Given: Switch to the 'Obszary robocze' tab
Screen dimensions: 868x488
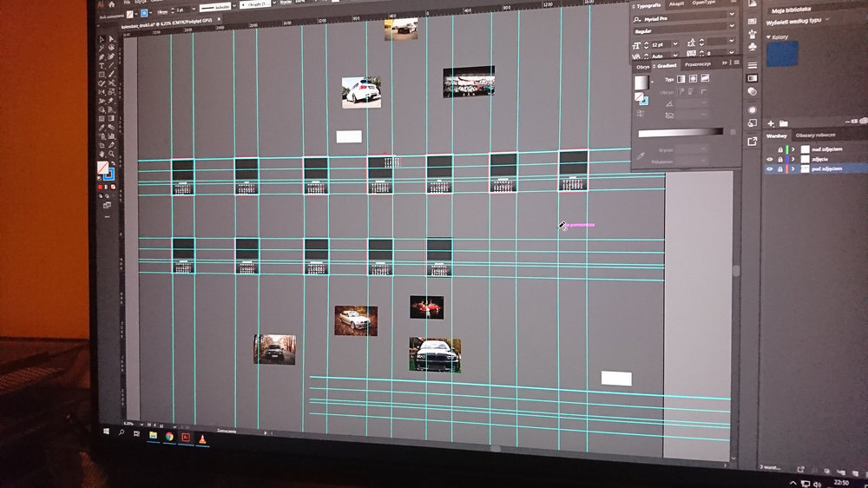Looking at the screenshot, I should click(815, 135).
